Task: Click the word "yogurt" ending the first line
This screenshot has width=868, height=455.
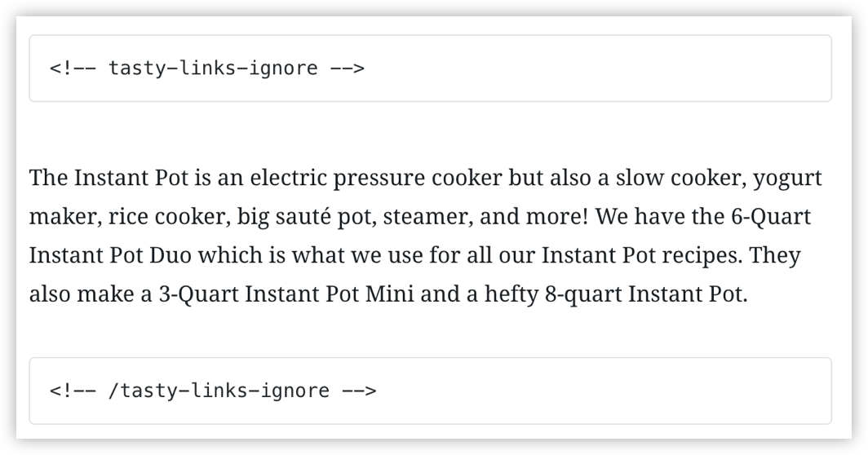Action: click(x=788, y=179)
